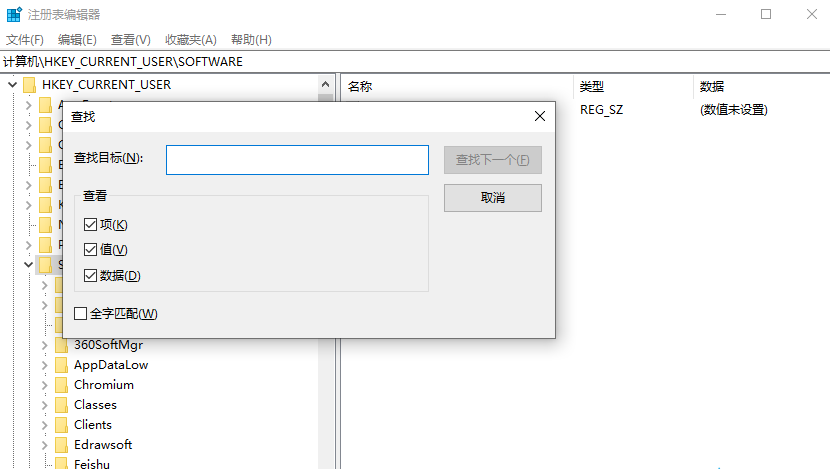Viewport: 830px width, 469px height.
Task: Expand the Classes key
Action: [x=45, y=405]
